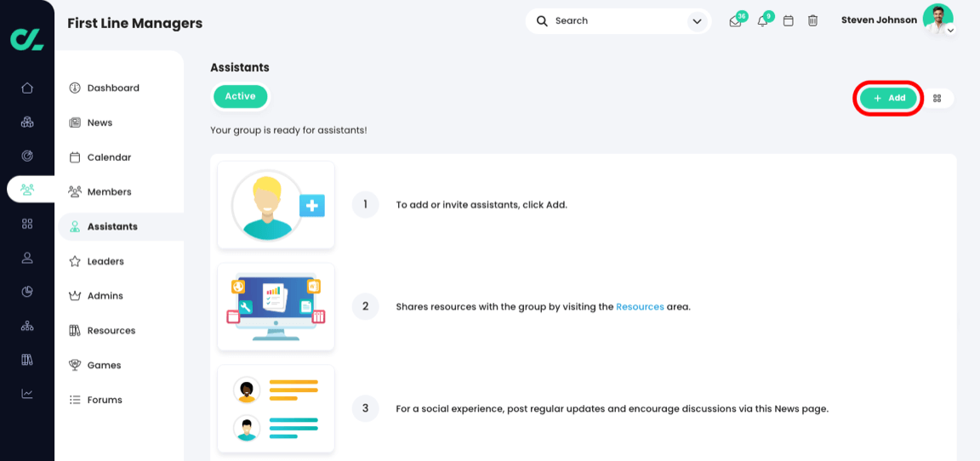Open the pie chart icon in the dark sidebar
The image size is (980, 461).
27,291
